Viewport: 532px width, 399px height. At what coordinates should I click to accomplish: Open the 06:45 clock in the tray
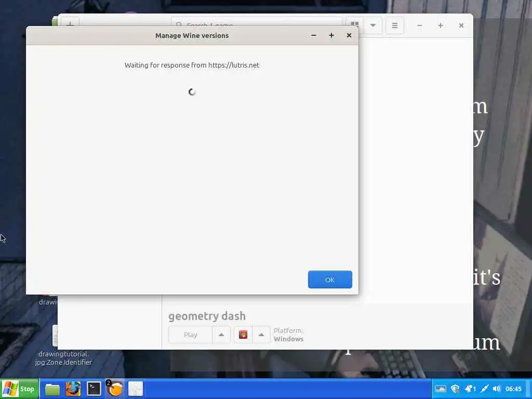(x=513, y=389)
